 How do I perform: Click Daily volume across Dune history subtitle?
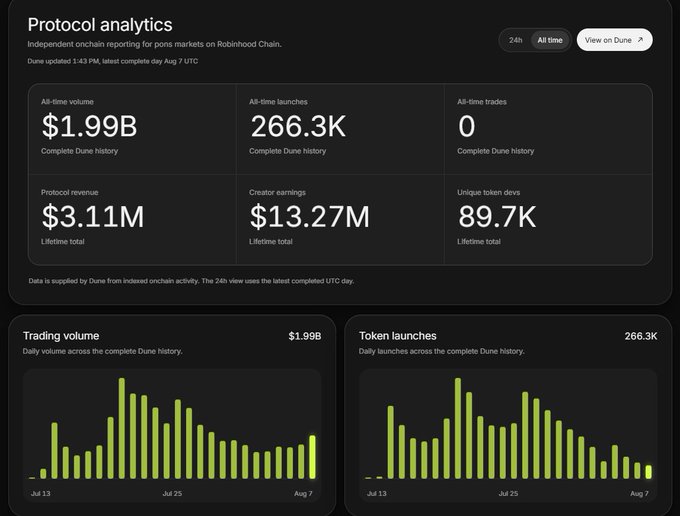pos(102,351)
